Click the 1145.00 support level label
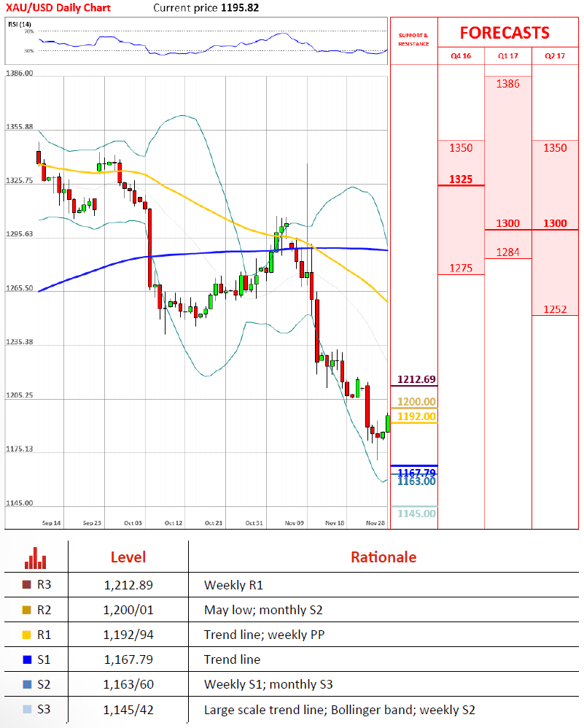This screenshot has height=728, width=584. [x=416, y=514]
